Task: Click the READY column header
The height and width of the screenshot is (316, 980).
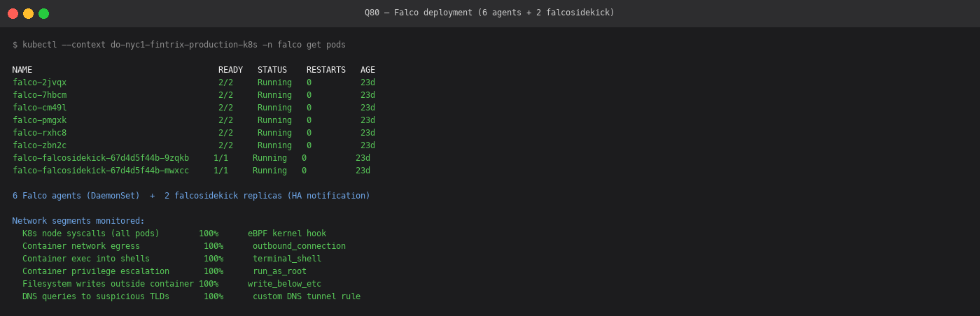Action: [230, 70]
